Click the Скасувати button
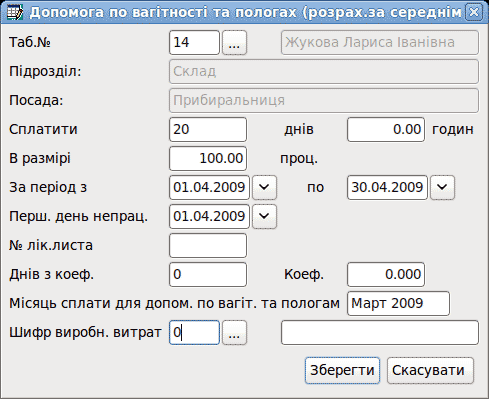489x399 pixels. click(430, 370)
